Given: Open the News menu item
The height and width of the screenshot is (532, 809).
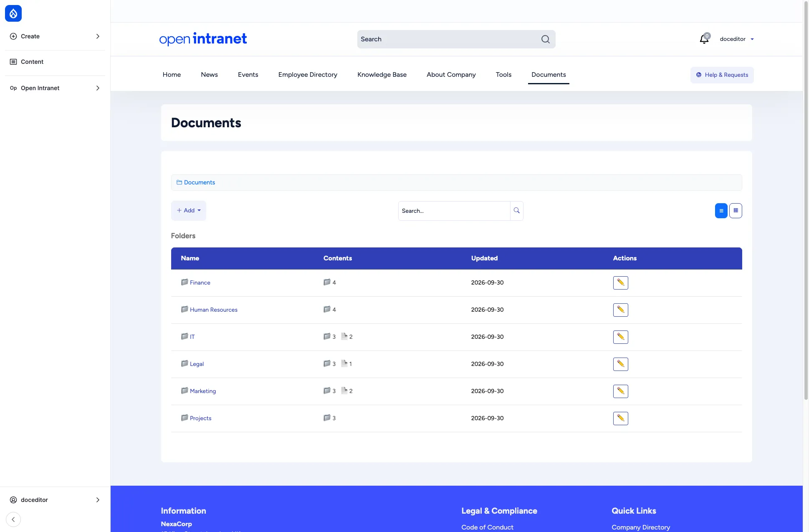Looking at the screenshot, I should point(209,75).
